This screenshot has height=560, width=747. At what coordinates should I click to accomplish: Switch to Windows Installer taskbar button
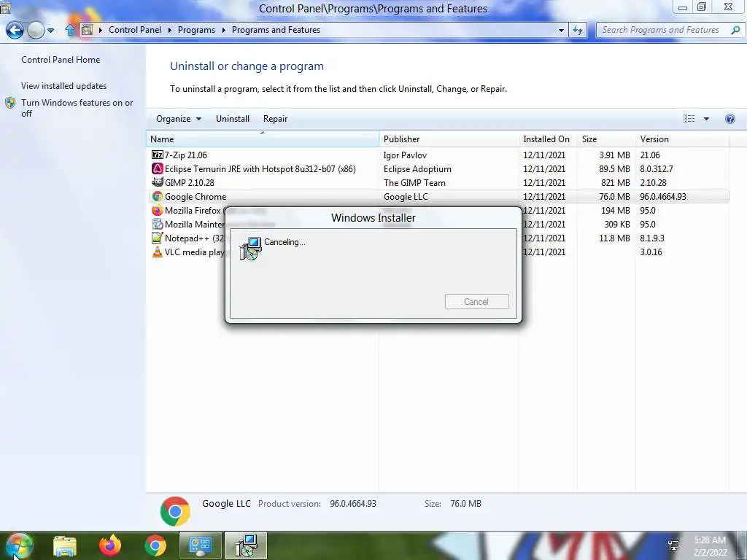(246, 545)
